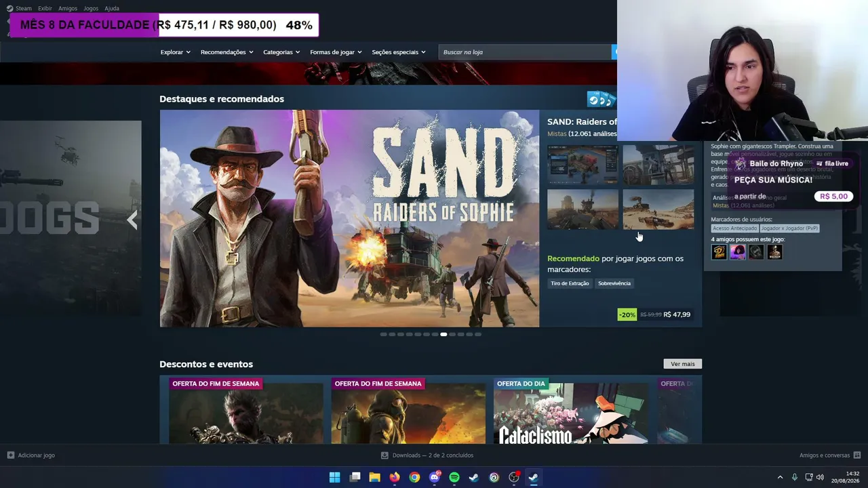Select the third carousel page dot

[x=401, y=334]
